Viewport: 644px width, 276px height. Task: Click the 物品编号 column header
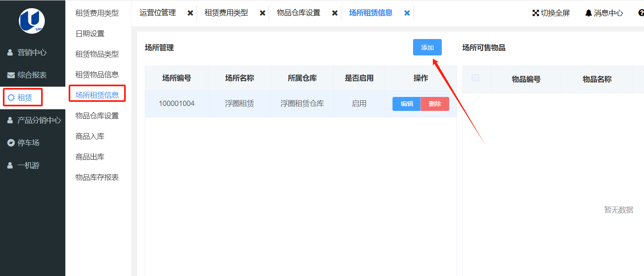[x=526, y=79]
